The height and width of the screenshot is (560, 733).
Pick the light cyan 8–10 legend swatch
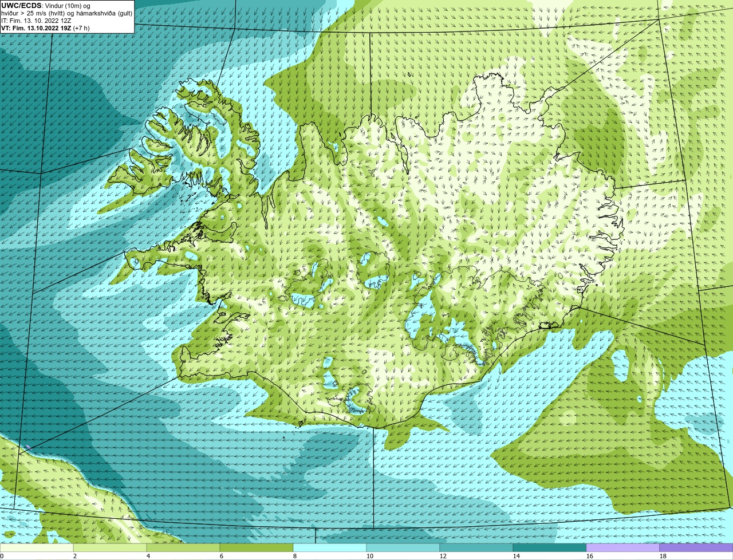(x=330, y=548)
